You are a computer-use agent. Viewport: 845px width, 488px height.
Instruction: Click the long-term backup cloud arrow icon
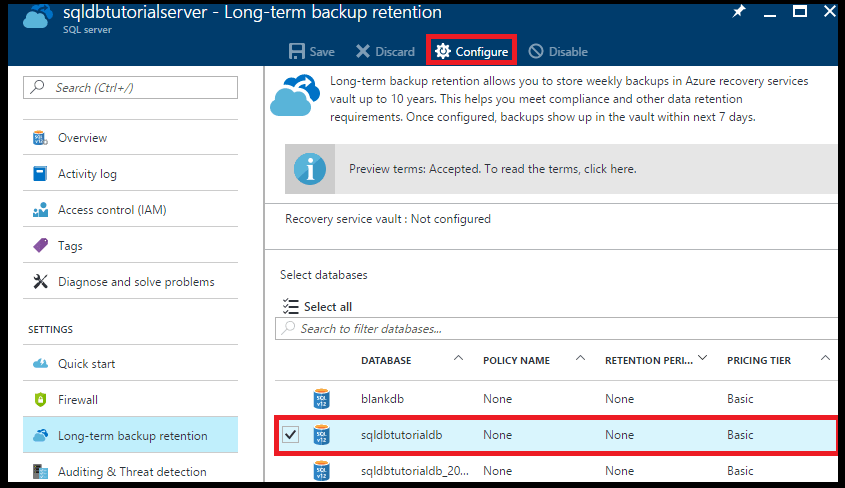294,96
